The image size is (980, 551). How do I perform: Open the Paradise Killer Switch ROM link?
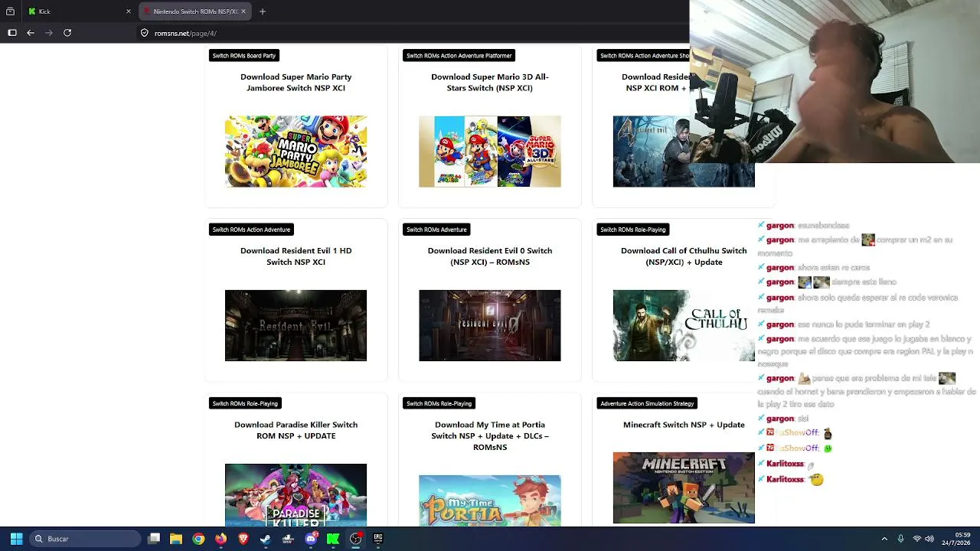296,430
